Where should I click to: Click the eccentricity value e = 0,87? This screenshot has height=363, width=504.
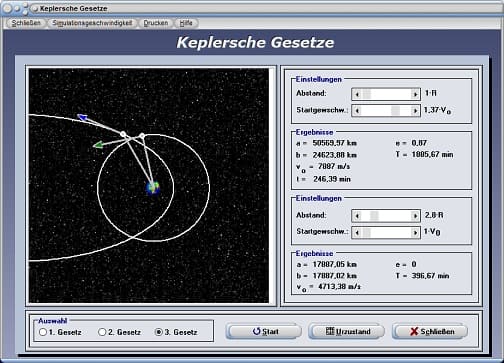[x=411, y=143]
